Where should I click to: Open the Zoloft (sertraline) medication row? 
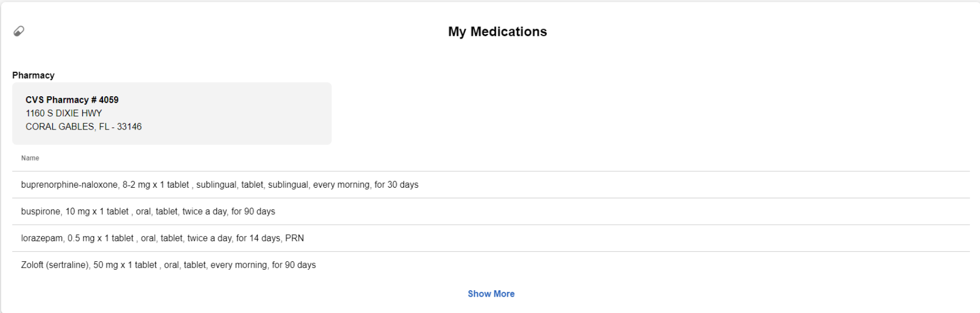(x=491, y=265)
